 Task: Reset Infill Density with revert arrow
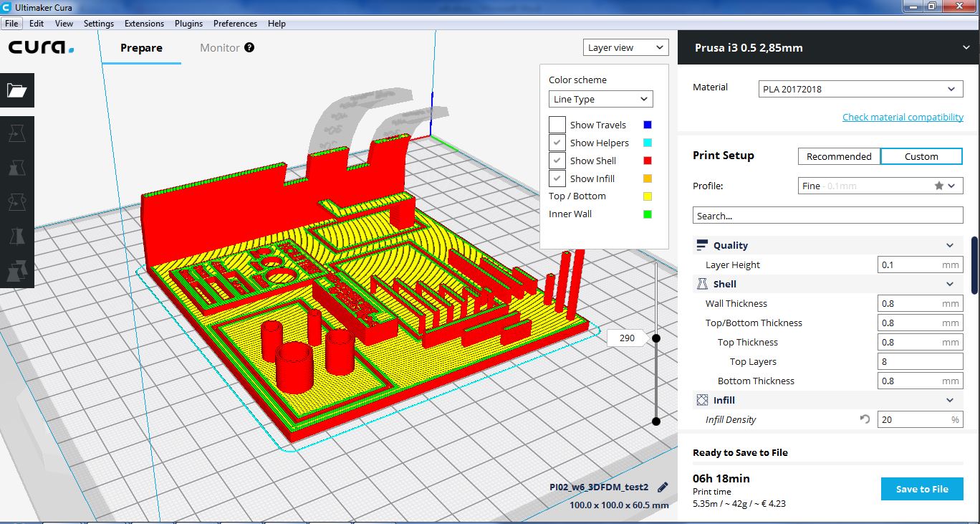pyautogui.click(x=865, y=419)
